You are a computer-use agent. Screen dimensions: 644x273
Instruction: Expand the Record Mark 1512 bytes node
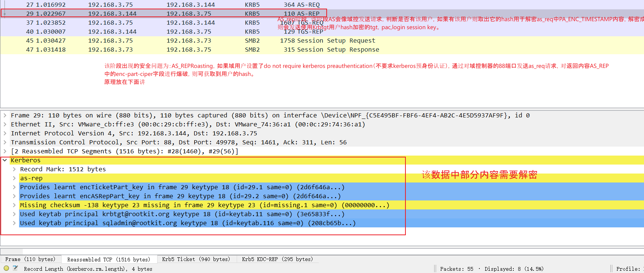tap(14, 169)
